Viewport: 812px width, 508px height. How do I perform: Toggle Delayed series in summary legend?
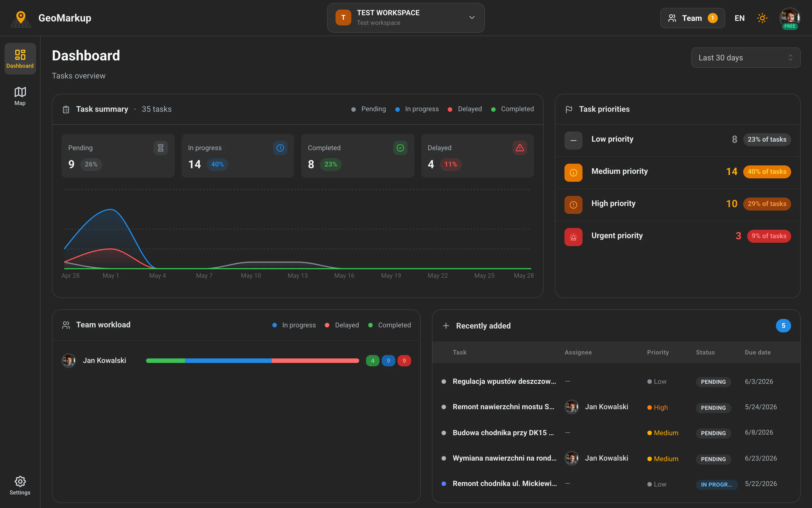pyautogui.click(x=465, y=109)
